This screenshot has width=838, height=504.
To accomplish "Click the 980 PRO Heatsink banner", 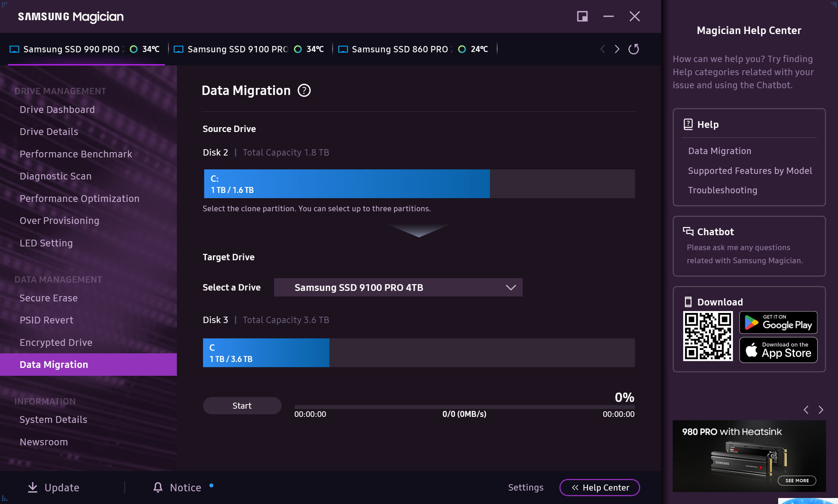I will click(749, 456).
